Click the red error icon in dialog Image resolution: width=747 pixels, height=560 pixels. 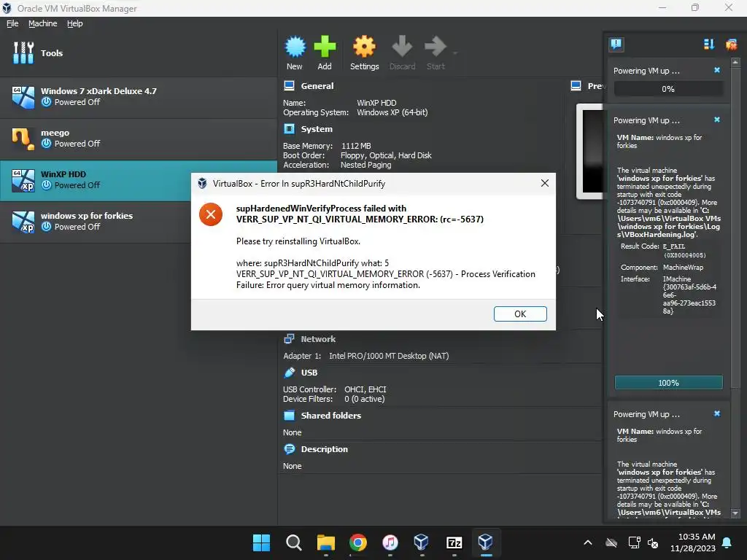click(211, 214)
